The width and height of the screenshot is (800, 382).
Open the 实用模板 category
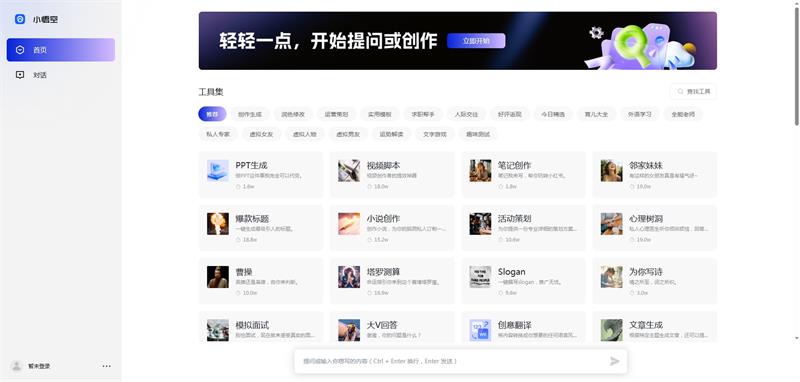coord(380,114)
